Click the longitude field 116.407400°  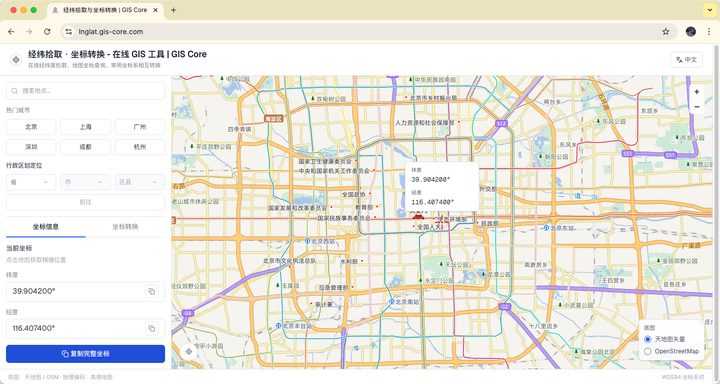click(85, 328)
